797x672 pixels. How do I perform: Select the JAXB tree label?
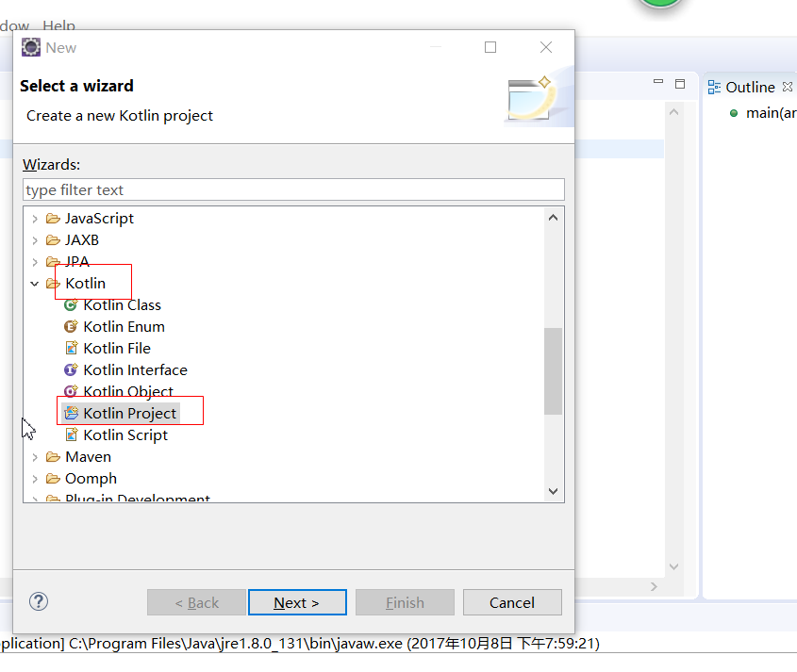pos(82,239)
